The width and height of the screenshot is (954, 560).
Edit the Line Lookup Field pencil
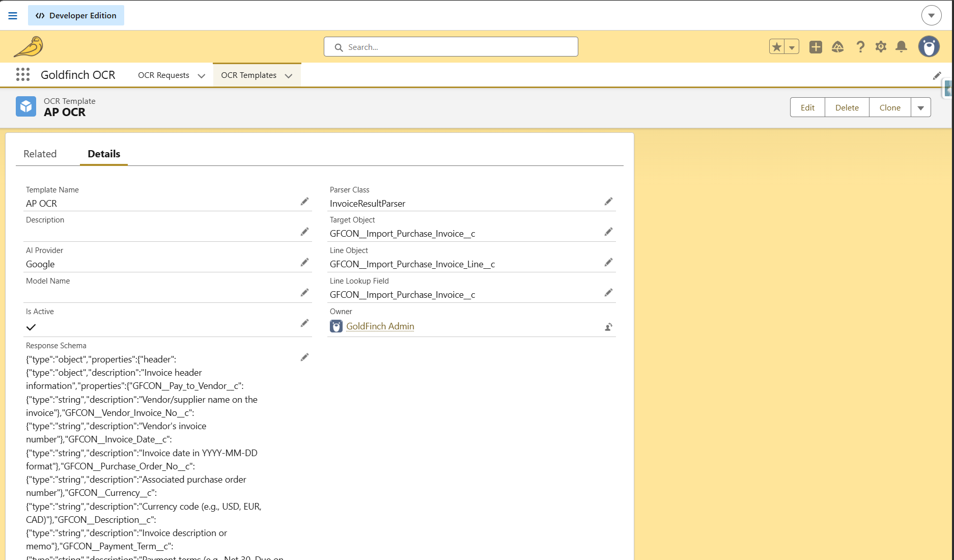[x=608, y=293]
